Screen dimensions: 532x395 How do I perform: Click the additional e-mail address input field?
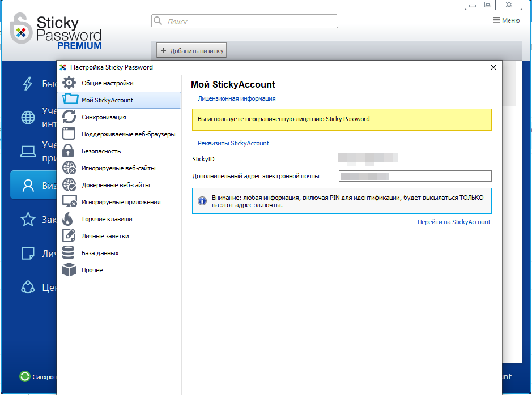click(415, 176)
